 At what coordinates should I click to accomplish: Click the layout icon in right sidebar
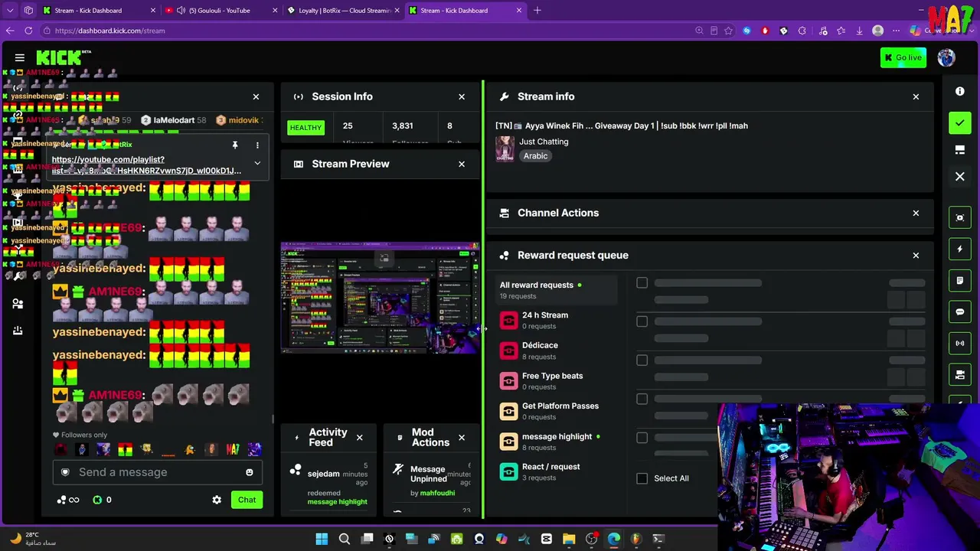pos(960,150)
